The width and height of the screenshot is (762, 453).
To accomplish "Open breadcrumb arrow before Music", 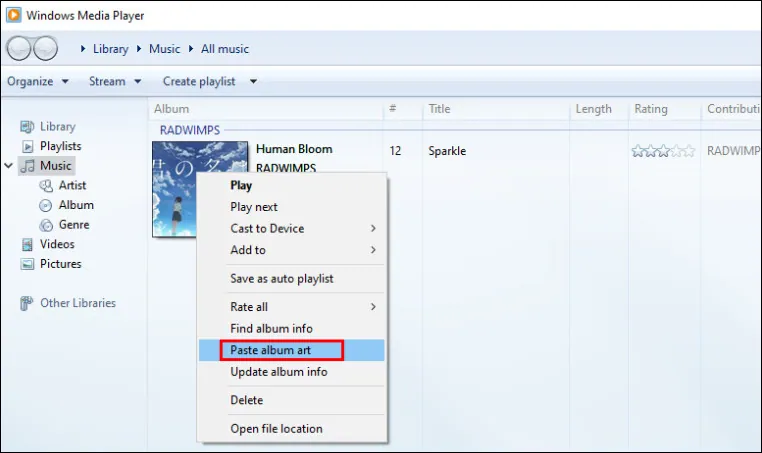I will [x=139, y=49].
